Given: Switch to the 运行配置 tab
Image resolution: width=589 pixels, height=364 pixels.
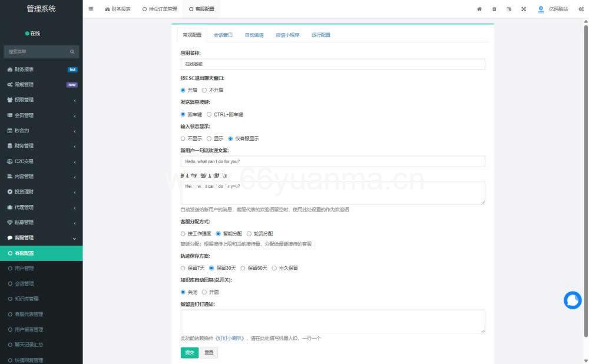Looking at the screenshot, I should [x=321, y=35].
